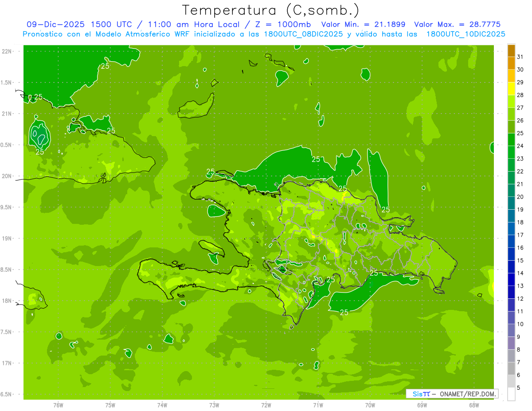Click the '8.5N' latitude axis label
532x411 pixels.
7,270
